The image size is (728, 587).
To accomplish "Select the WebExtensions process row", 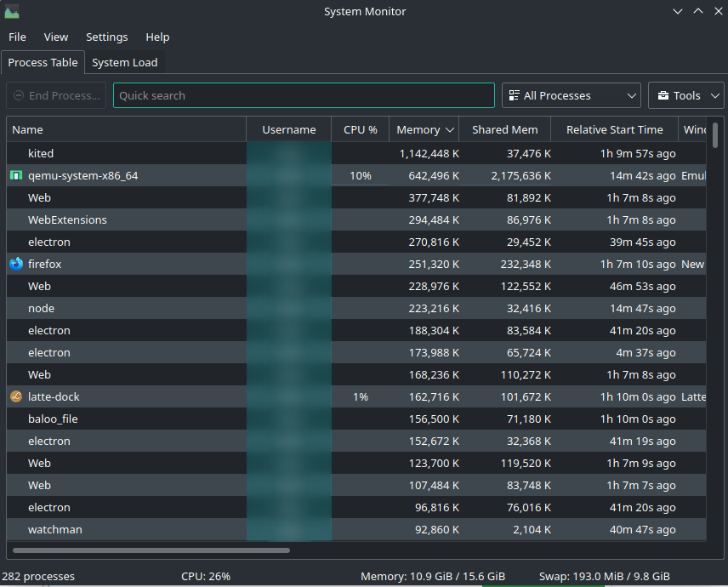I will [356, 219].
